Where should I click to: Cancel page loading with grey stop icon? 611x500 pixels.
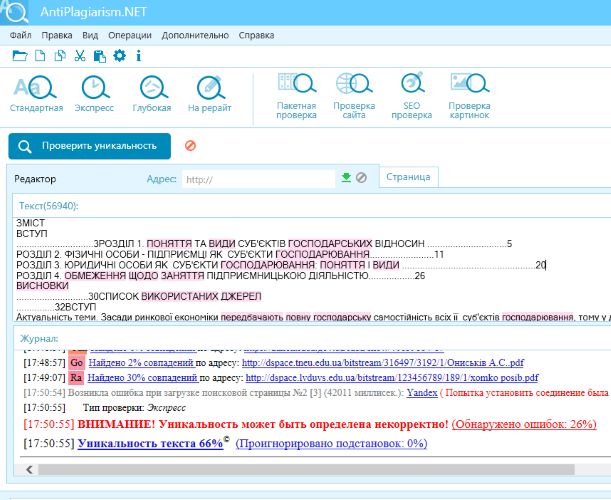tap(361, 178)
